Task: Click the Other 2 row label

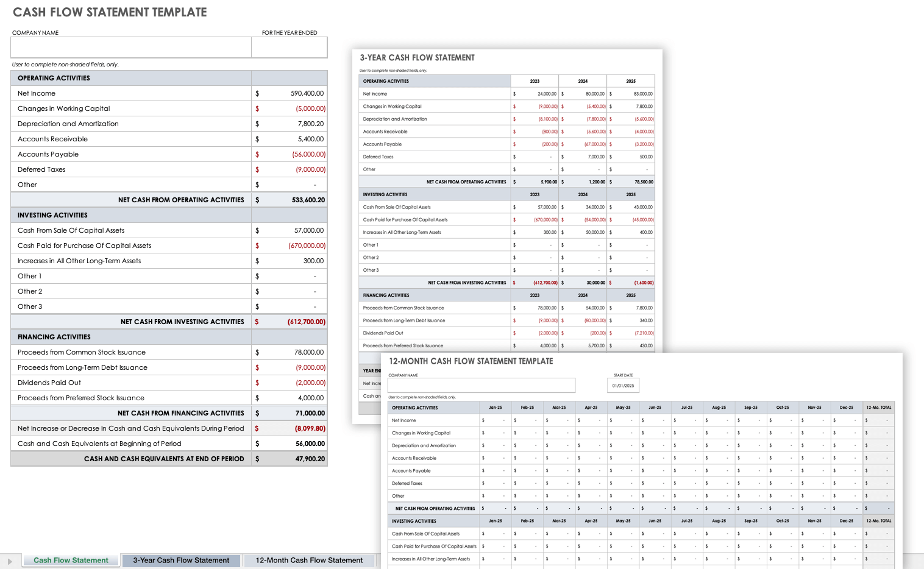Action: pos(30,291)
